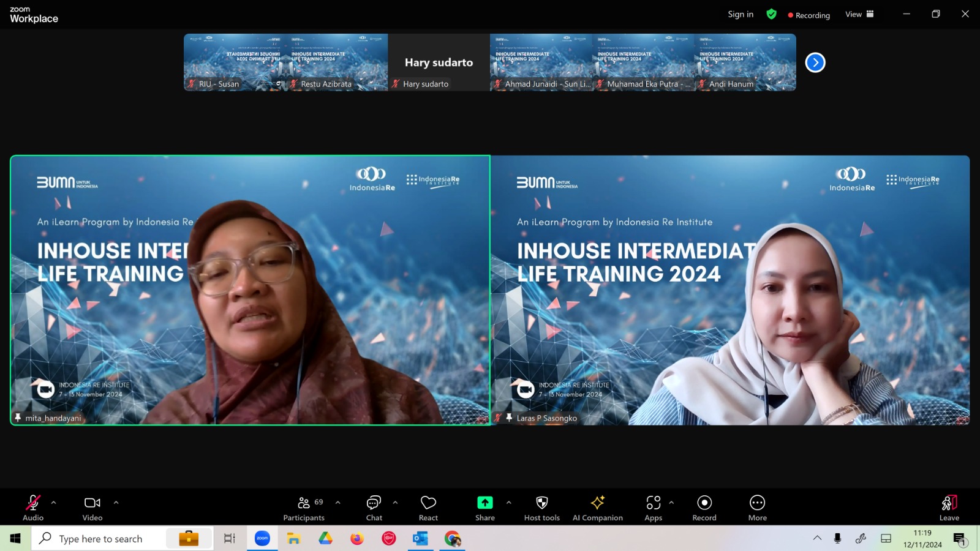Open the Participants panel icon
The width and height of the screenshot is (980, 551).
304,503
